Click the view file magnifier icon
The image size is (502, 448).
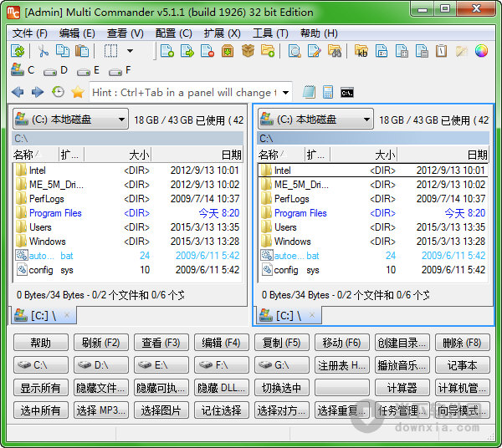click(x=295, y=51)
